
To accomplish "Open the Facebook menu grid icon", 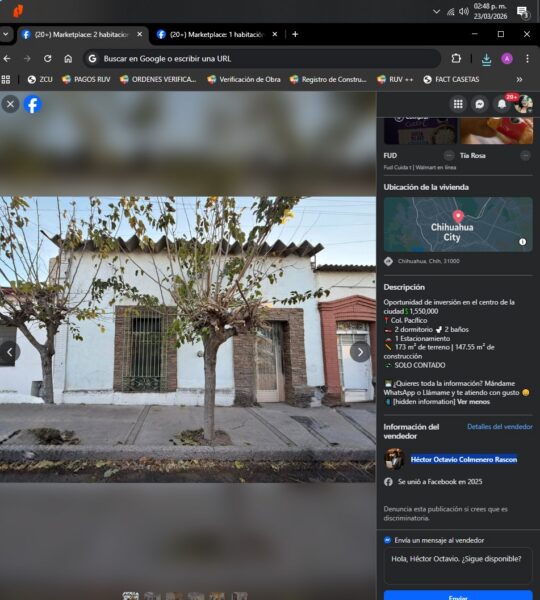I will 458,104.
